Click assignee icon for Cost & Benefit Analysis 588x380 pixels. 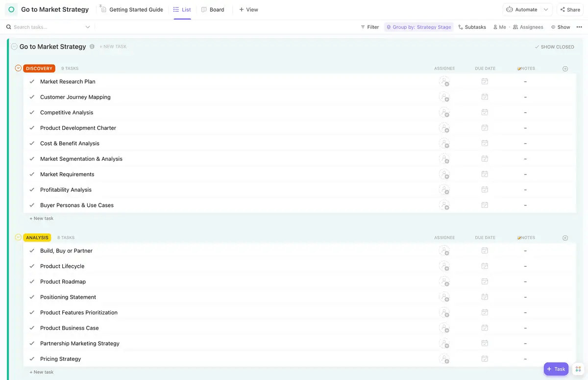click(x=444, y=144)
